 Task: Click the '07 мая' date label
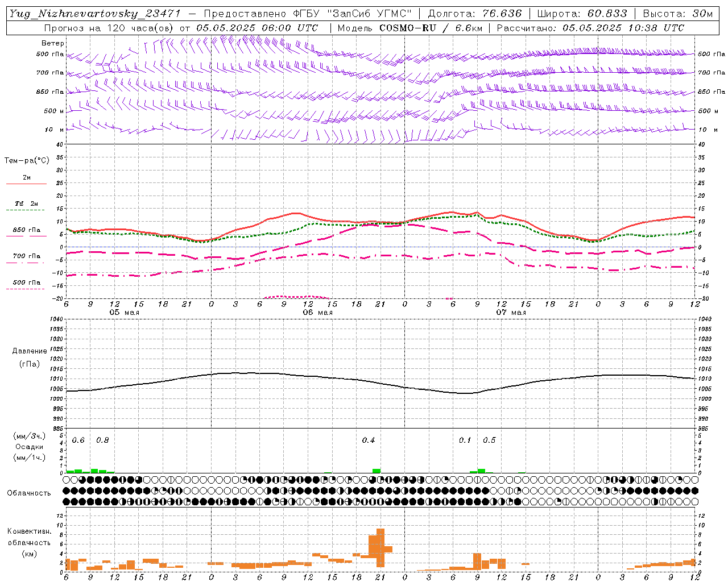coord(511,313)
